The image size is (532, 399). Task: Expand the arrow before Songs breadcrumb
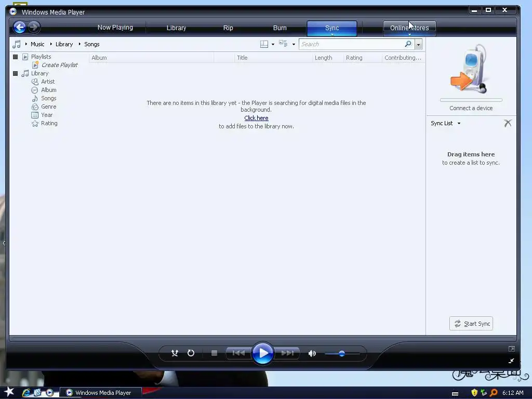[x=79, y=44]
